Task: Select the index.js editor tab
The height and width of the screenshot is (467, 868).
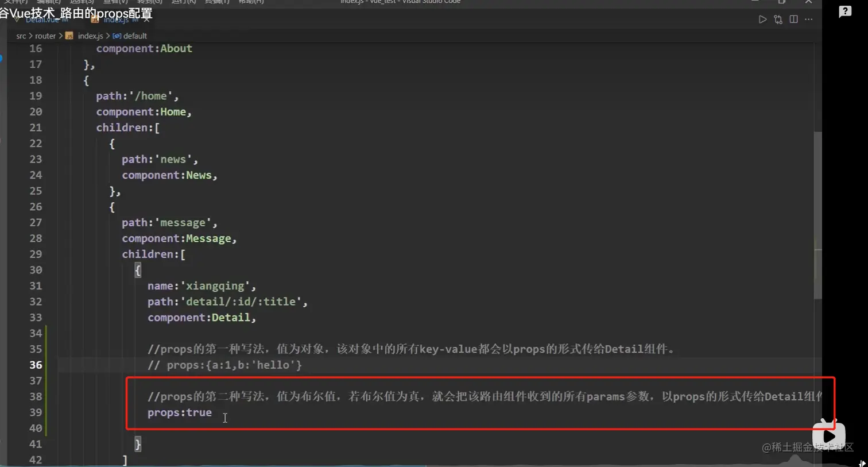Action: [116, 20]
